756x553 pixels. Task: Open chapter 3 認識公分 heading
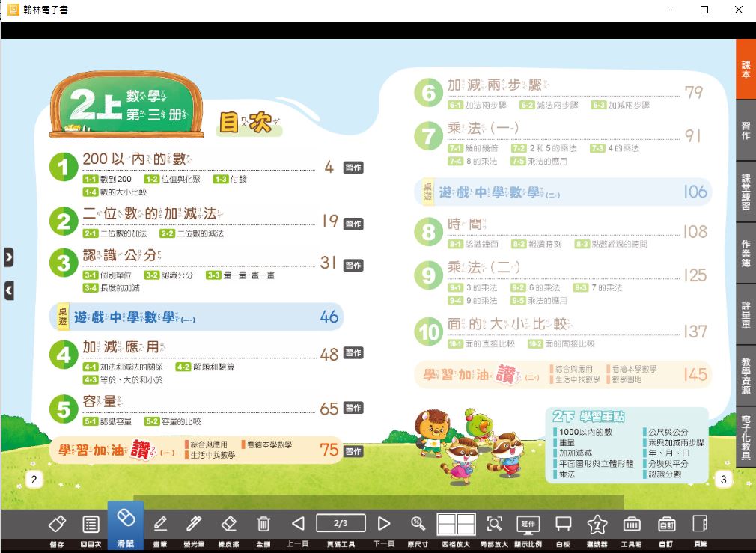click(x=121, y=254)
